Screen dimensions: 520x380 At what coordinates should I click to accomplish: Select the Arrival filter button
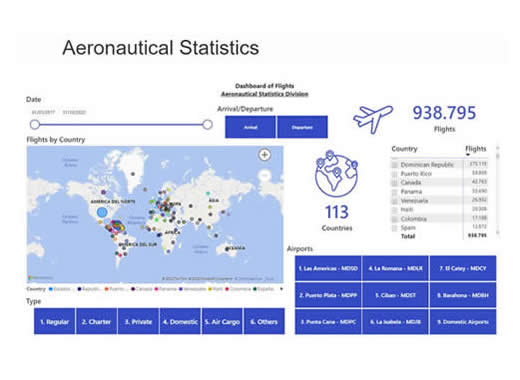pyautogui.click(x=250, y=127)
